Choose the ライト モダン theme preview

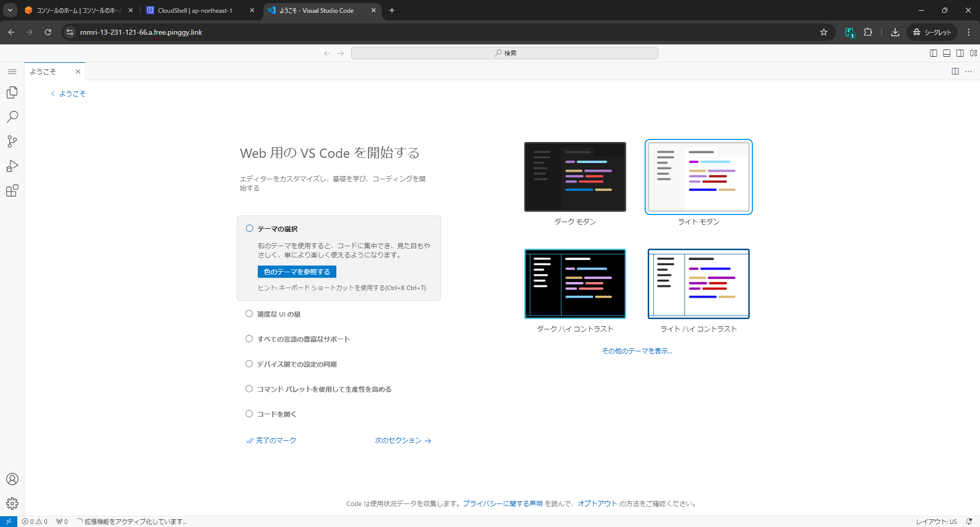click(699, 177)
